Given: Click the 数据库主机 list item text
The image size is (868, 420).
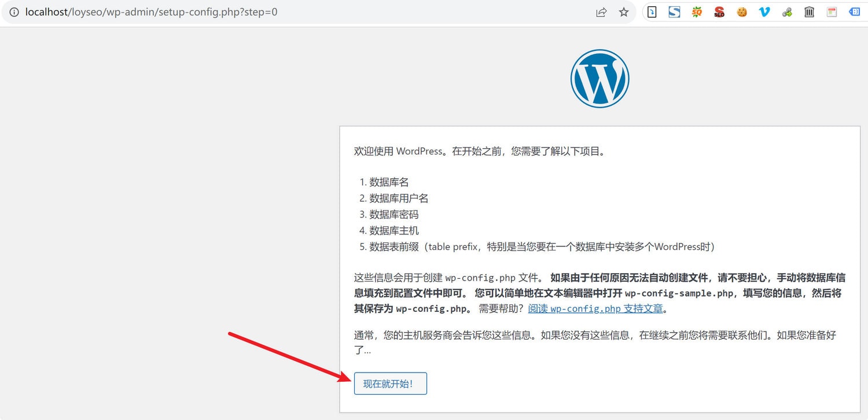Looking at the screenshot, I should coord(394,231).
